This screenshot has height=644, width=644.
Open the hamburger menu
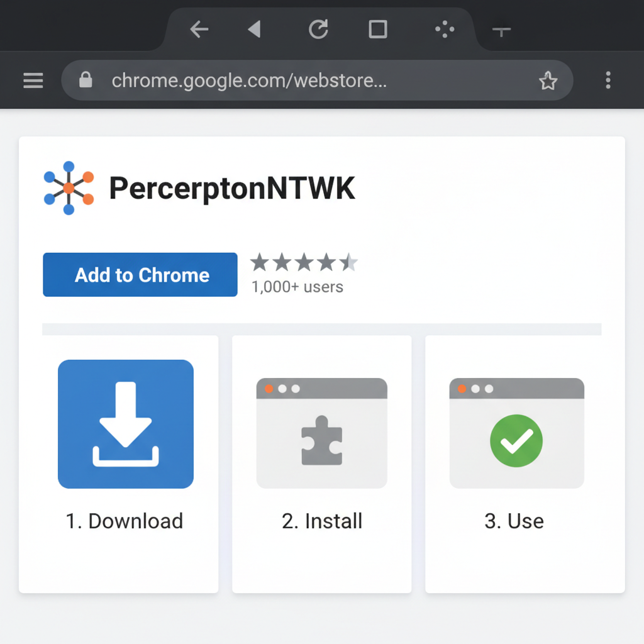33,80
